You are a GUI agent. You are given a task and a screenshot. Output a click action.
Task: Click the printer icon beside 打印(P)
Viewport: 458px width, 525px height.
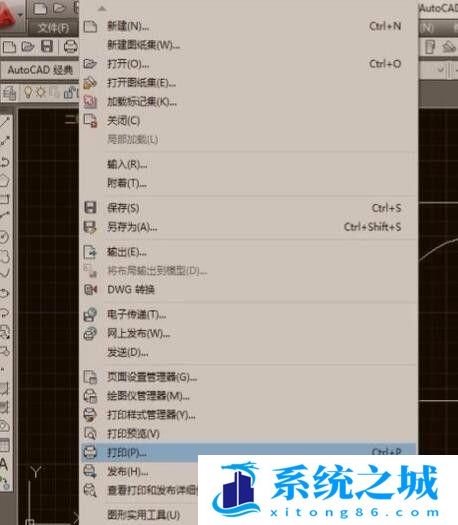(x=90, y=453)
